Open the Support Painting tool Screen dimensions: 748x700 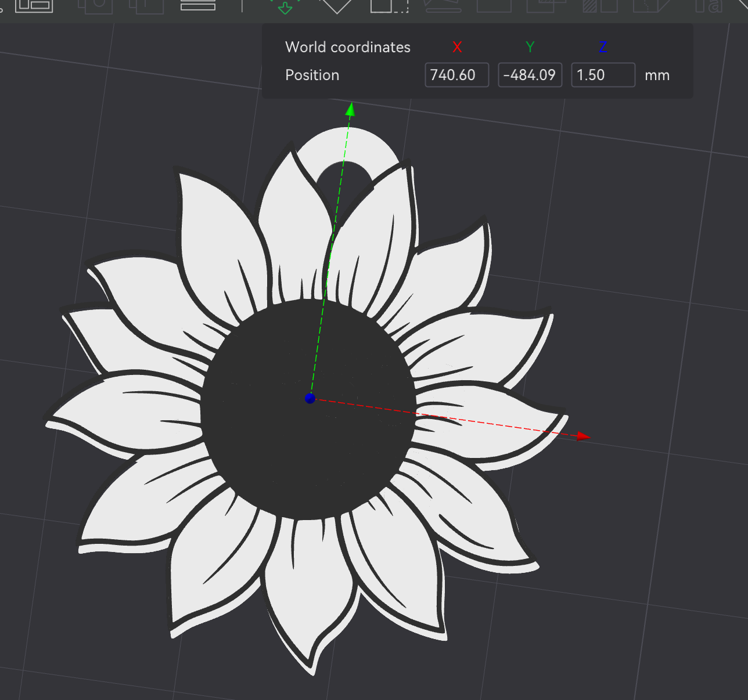(x=600, y=5)
